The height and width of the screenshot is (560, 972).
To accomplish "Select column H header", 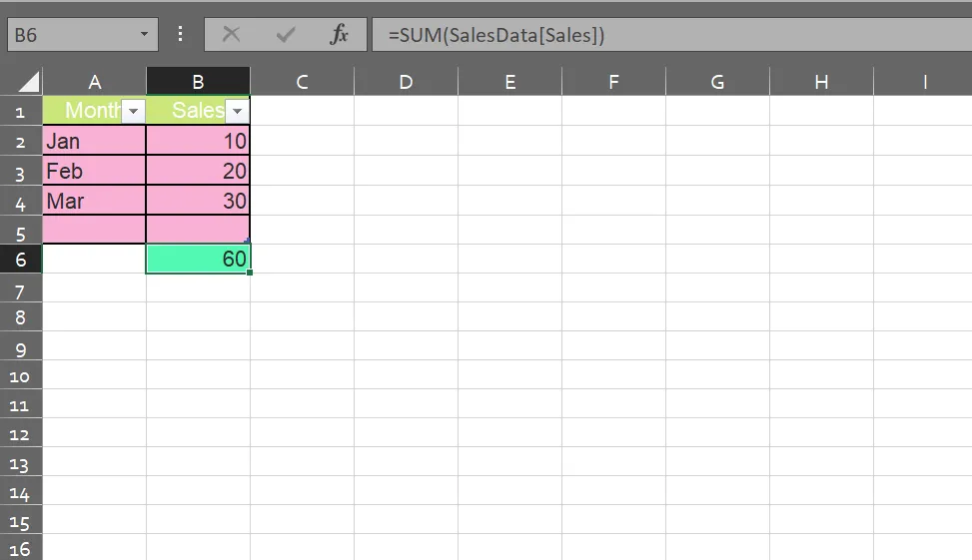I will coord(821,81).
